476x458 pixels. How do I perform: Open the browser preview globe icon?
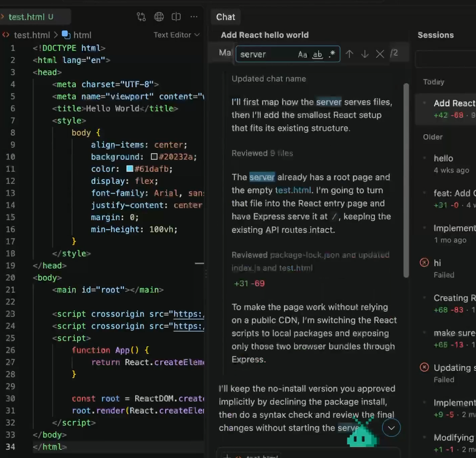tap(159, 17)
